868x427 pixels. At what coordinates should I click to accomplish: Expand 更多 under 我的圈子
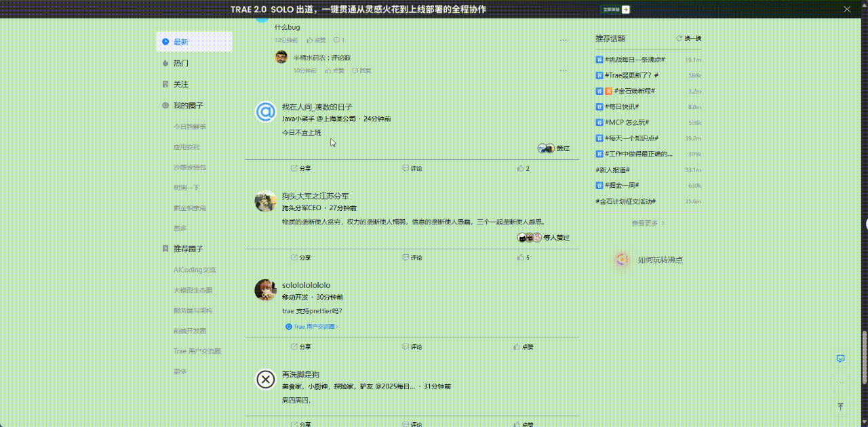[x=178, y=228]
